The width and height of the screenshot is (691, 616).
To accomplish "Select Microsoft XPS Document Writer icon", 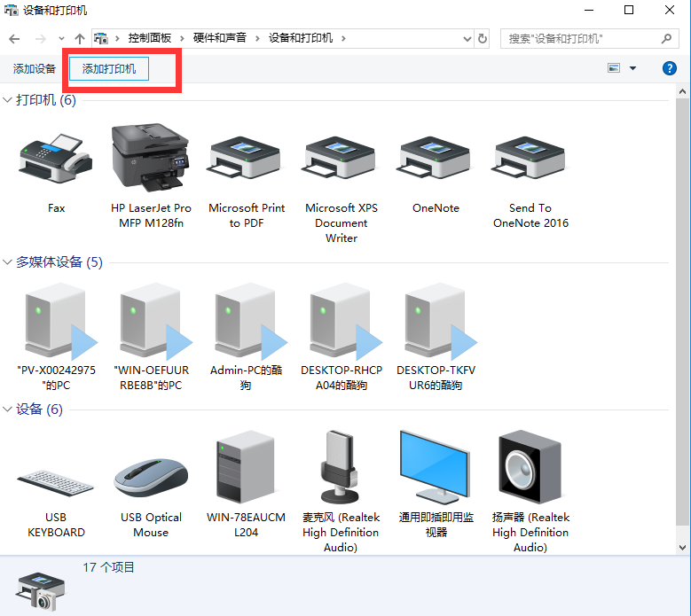I will coord(342,159).
